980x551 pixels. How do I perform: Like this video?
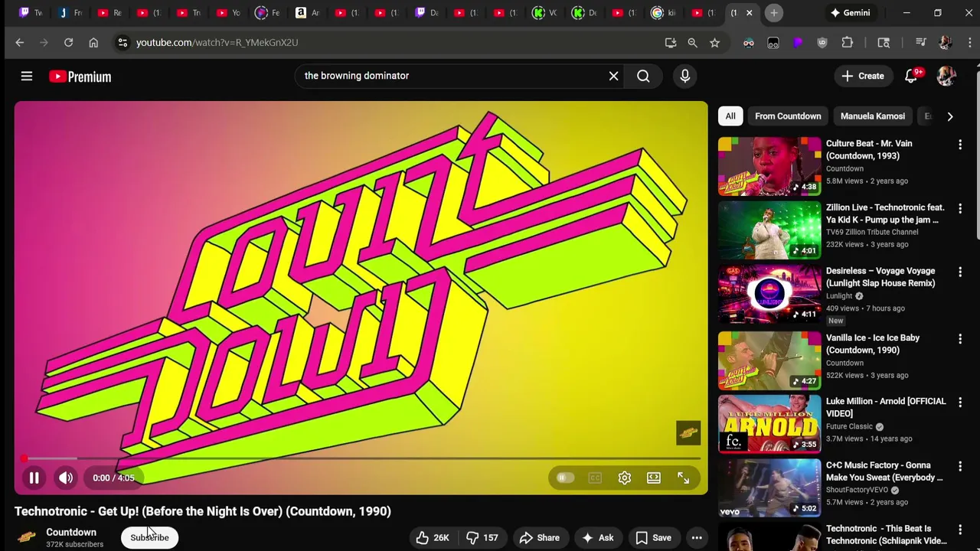coord(432,537)
